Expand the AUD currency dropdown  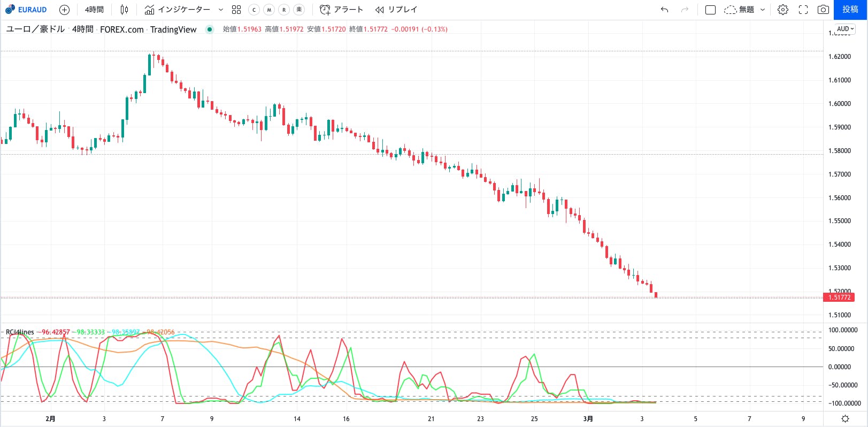[845, 29]
